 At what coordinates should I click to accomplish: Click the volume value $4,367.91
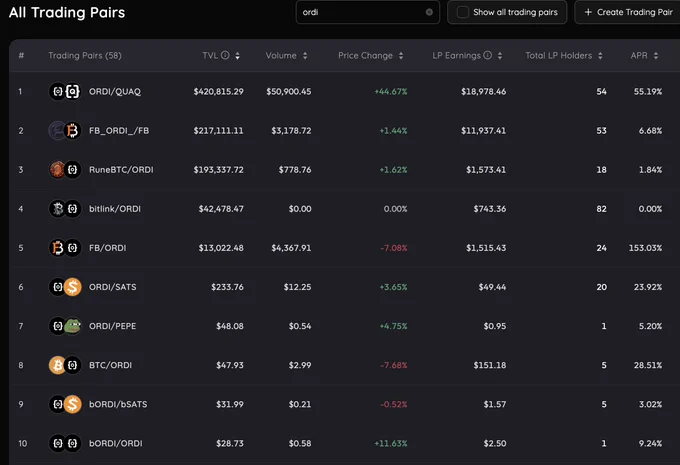pos(291,248)
